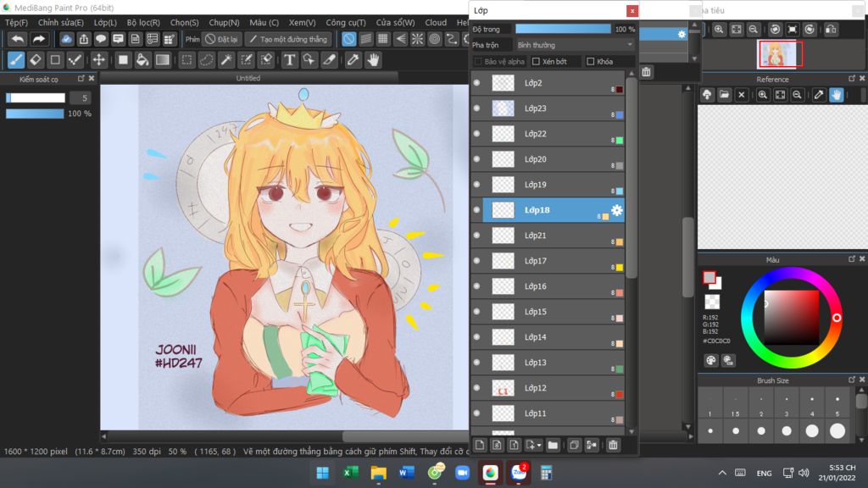Select the Lớp21 layer

pos(554,236)
